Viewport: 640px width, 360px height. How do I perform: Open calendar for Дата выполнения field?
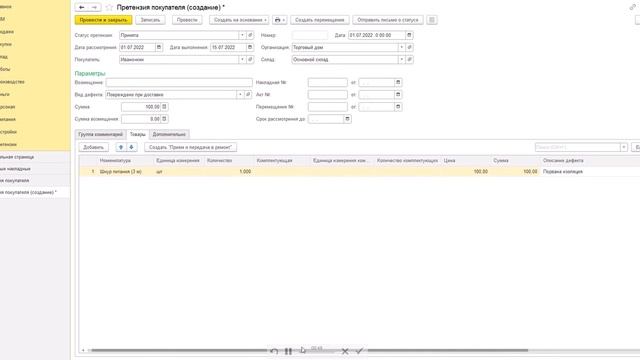tap(250, 47)
